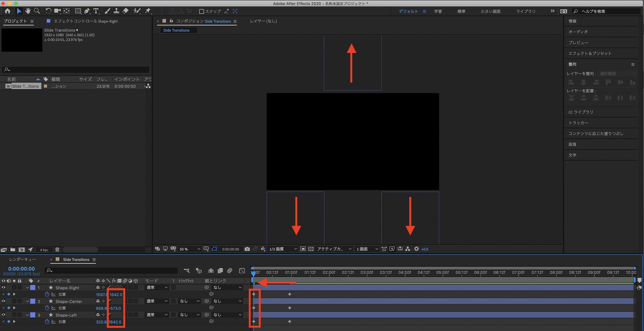Collapse the Shape-Left layer properties
Image resolution: width=644 pixels, height=331 pixels.
(27, 315)
